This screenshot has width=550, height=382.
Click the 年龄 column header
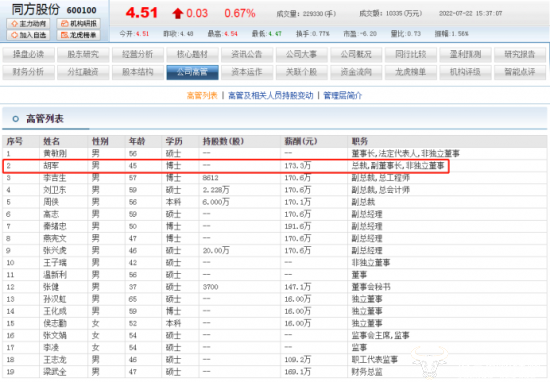point(137,141)
